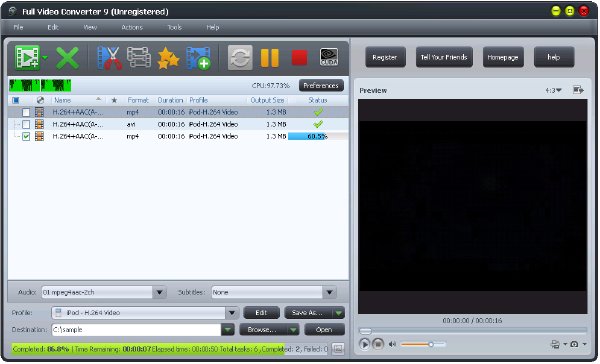Image resolution: width=600 pixels, height=364 pixels.
Task: Check the first H.264+AAC mp4 file checkbox
Action: [x=26, y=113]
